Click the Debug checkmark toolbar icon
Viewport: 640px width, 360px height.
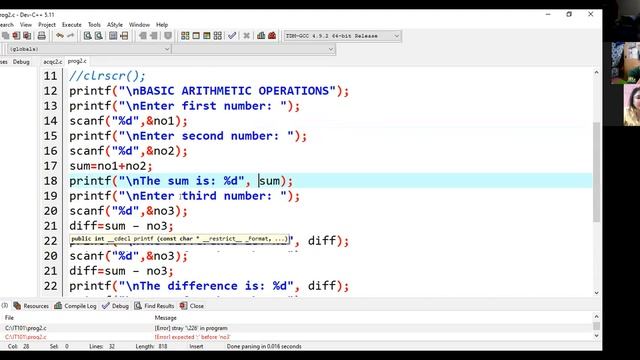tap(232, 36)
